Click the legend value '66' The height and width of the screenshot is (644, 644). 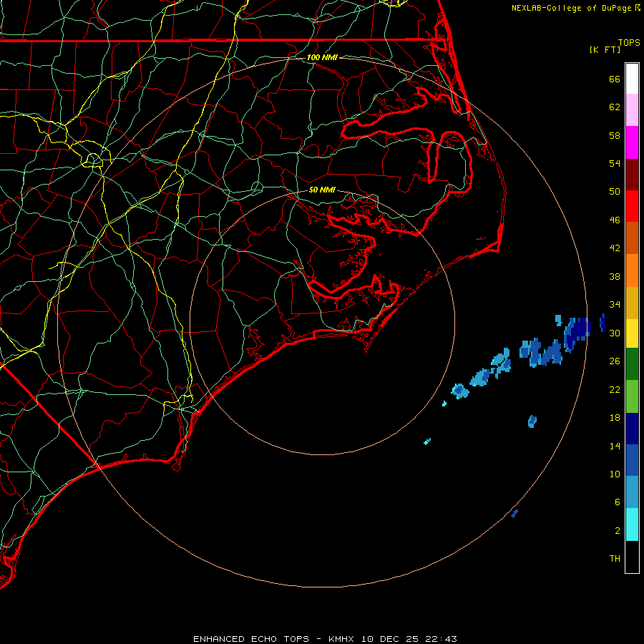click(x=615, y=79)
